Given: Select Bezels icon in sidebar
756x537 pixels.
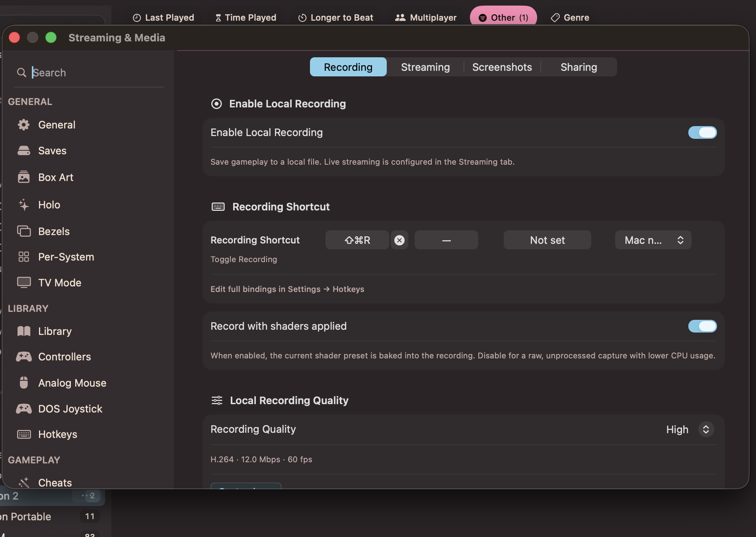Looking at the screenshot, I should (24, 231).
